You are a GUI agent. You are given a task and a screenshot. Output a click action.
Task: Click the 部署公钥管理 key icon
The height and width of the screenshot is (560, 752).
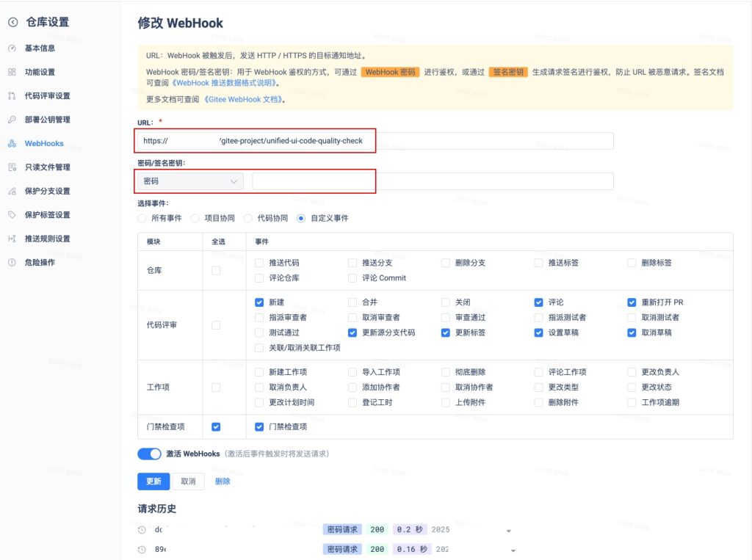(12, 120)
